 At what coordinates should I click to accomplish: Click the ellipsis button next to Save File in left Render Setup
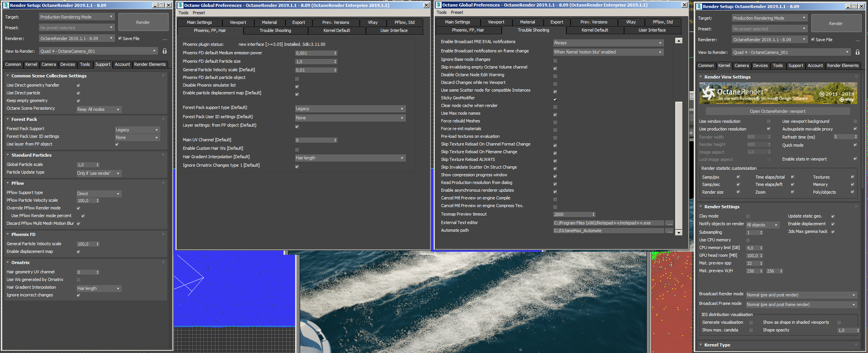(165, 39)
